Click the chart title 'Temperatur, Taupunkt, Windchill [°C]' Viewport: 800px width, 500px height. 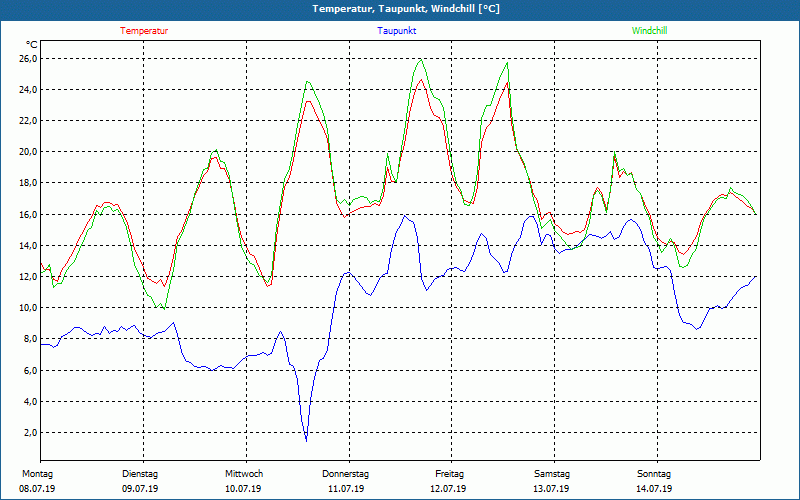click(x=406, y=9)
